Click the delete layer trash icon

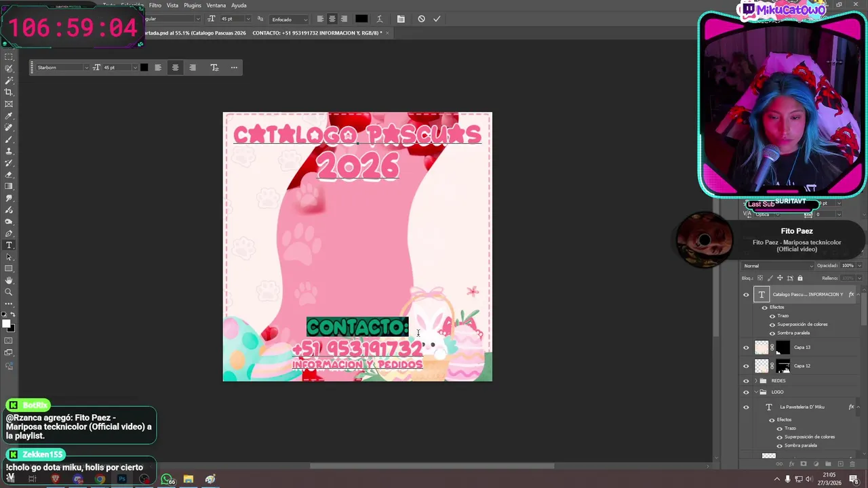point(853,464)
